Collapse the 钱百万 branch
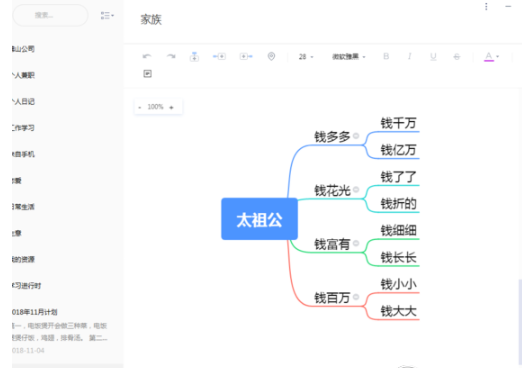 (356, 297)
